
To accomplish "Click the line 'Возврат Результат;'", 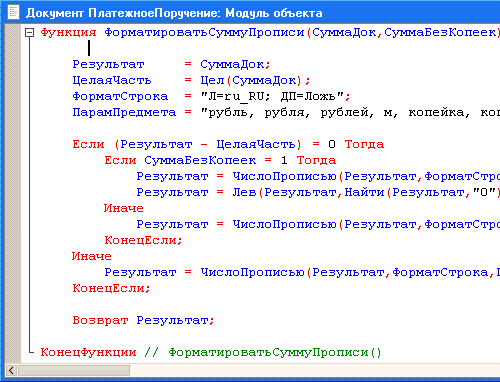I will pos(143,320).
